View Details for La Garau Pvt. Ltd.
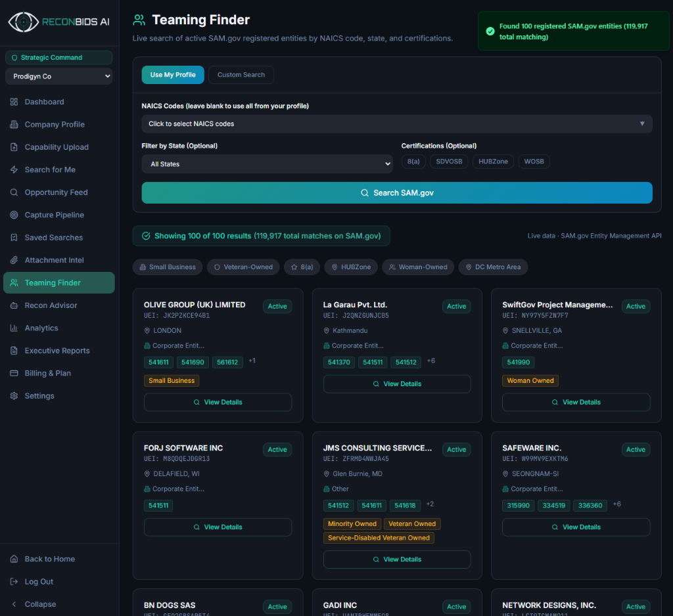Image resolution: width=673 pixels, height=616 pixels. click(x=396, y=384)
